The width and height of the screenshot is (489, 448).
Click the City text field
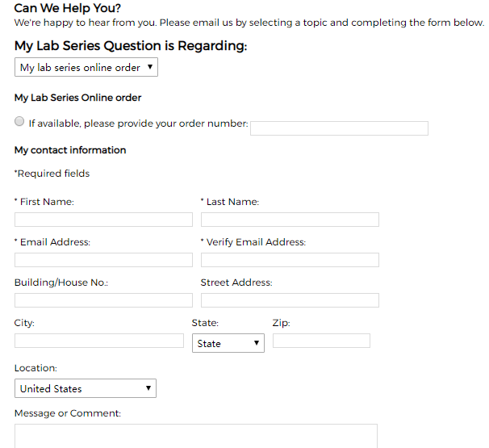coord(99,341)
